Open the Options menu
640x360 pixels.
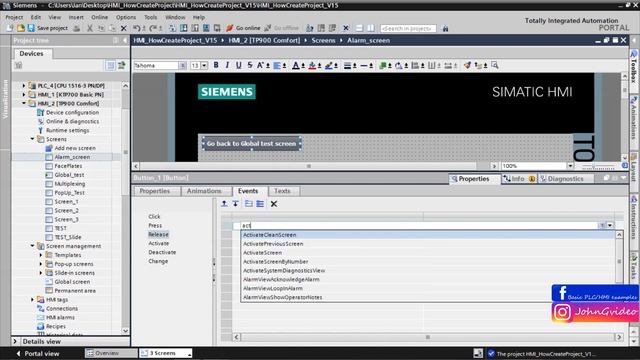pyautogui.click(x=126, y=17)
